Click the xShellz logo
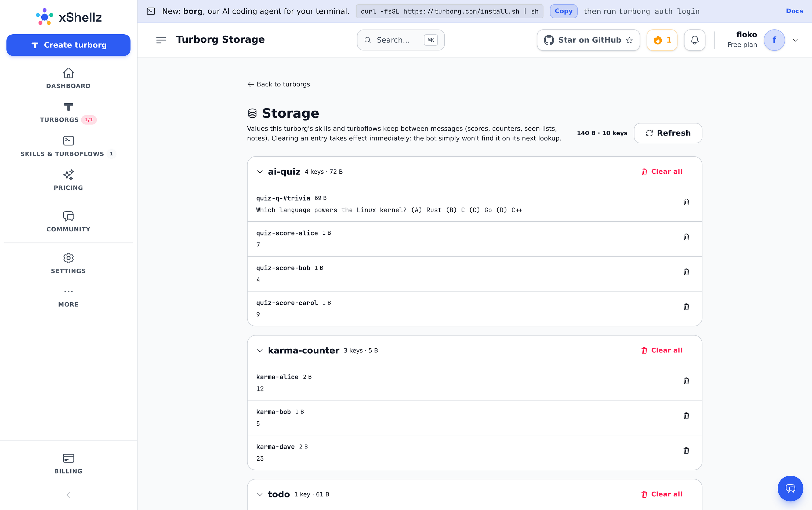 68,17
